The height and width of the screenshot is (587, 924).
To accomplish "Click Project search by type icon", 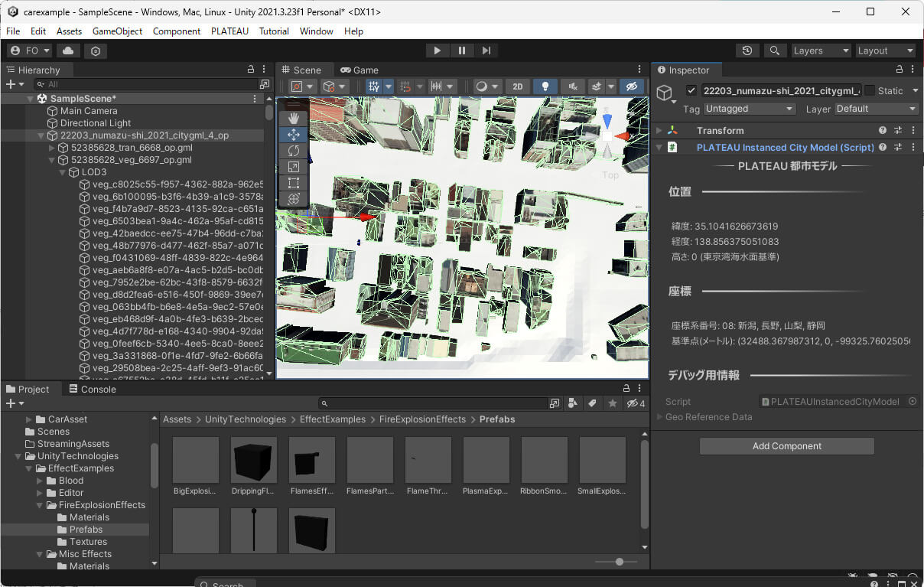I will [x=572, y=403].
